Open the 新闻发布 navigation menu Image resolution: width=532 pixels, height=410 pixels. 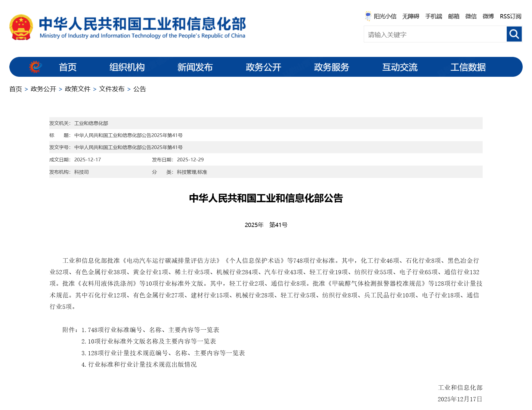point(196,67)
